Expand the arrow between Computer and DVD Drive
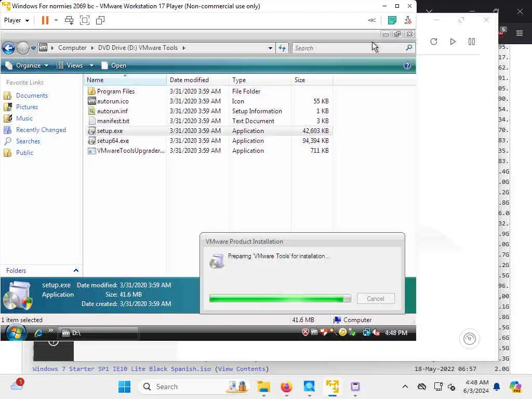The height and width of the screenshot is (399, 532). click(x=92, y=48)
